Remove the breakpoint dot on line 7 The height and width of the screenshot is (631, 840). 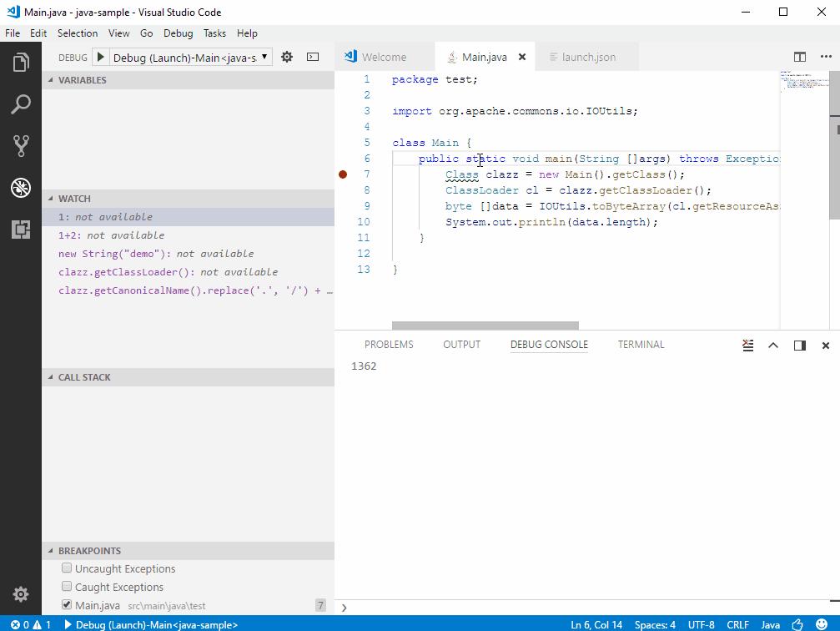pyautogui.click(x=343, y=174)
